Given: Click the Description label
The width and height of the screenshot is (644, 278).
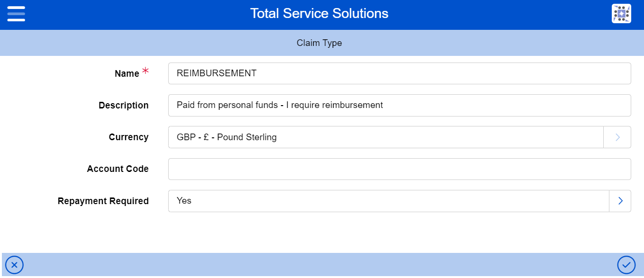Looking at the screenshot, I should [124, 106].
